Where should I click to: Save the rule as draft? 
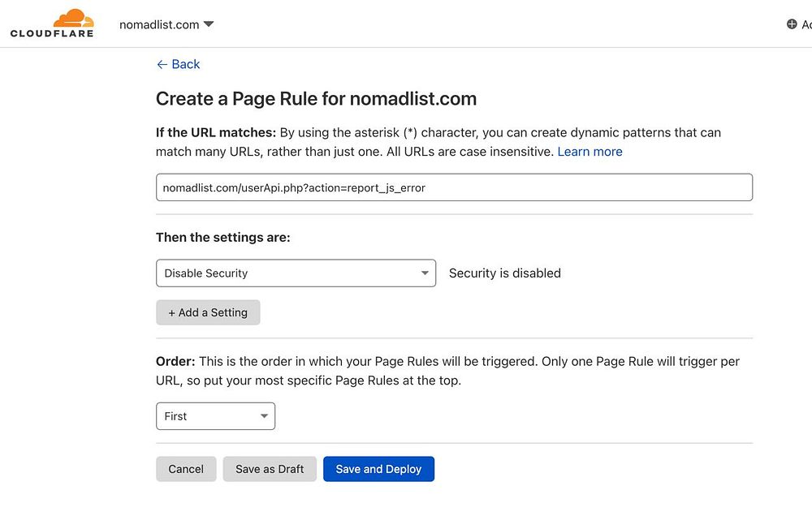(x=270, y=469)
